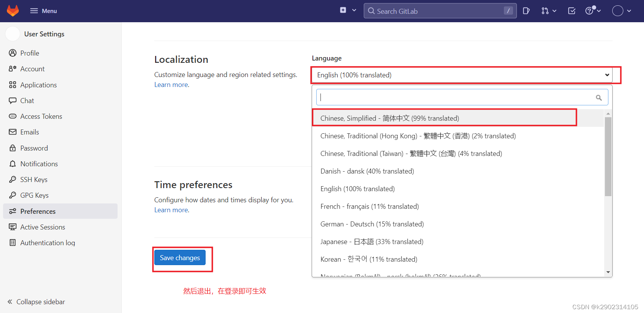This screenshot has width=644, height=313.
Task: Open the hamburger Menu
Action: [43, 11]
